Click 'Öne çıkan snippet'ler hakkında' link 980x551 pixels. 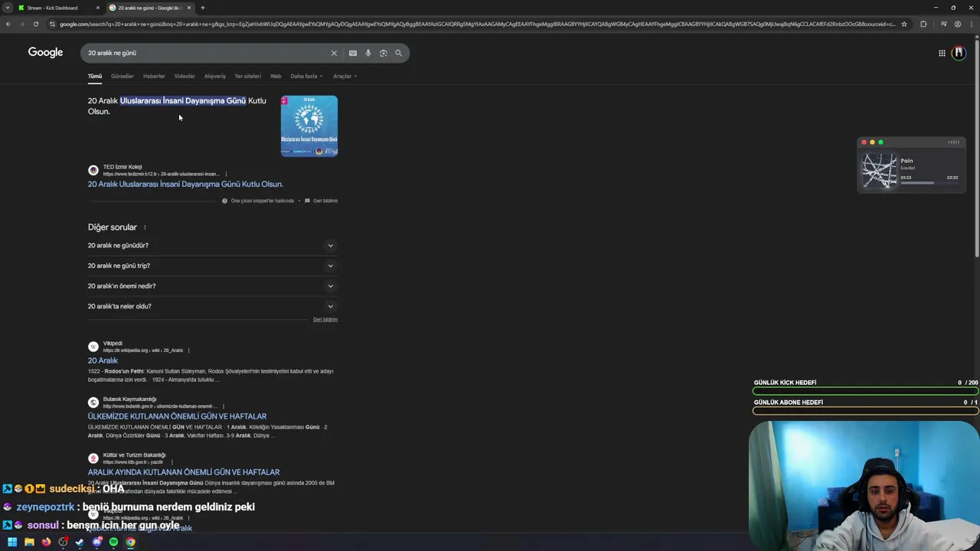click(x=258, y=201)
